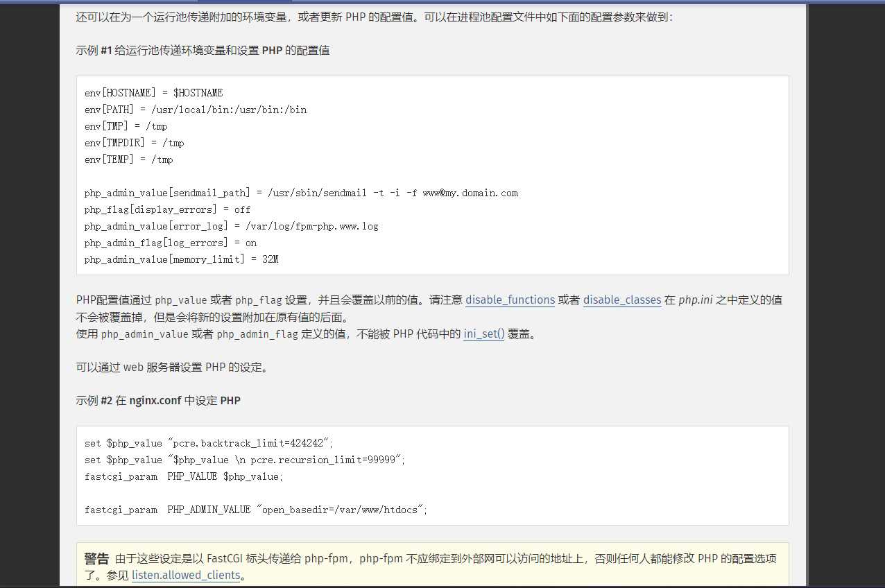Image resolution: width=885 pixels, height=588 pixels.
Task: Open the disable_classes link
Action: 621,300
